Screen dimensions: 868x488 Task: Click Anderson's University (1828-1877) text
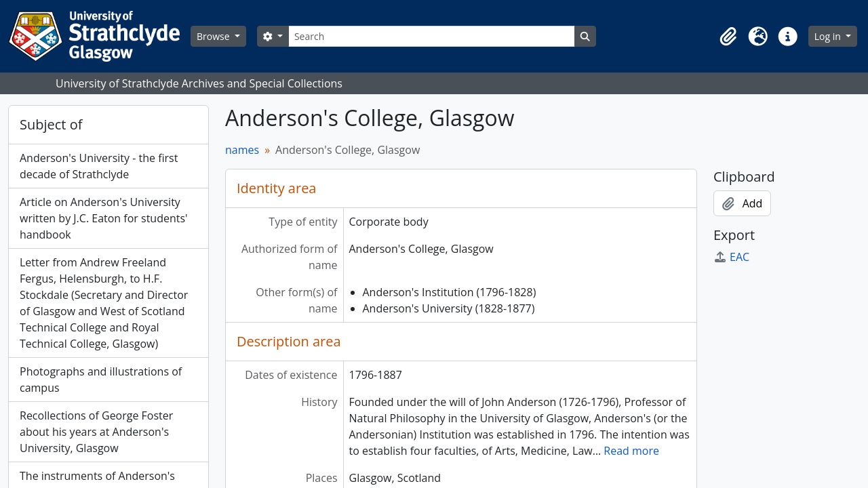[448, 308]
